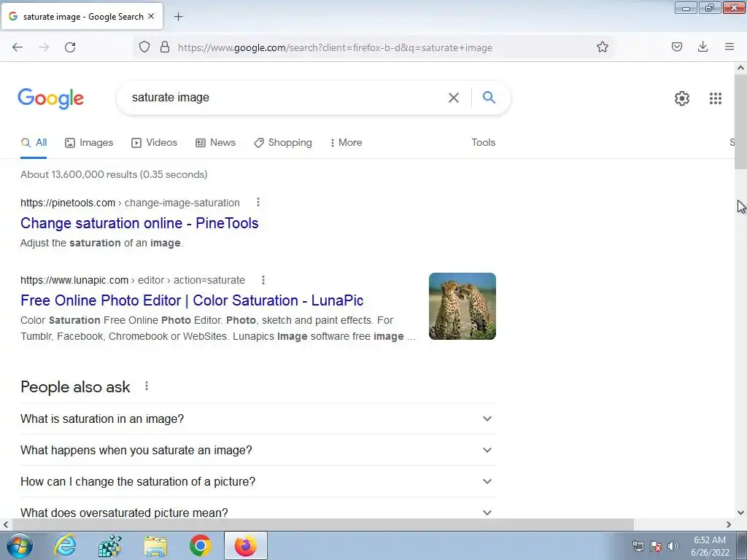Switch to the Videos tab
This screenshot has width=747, height=560.
click(x=155, y=142)
